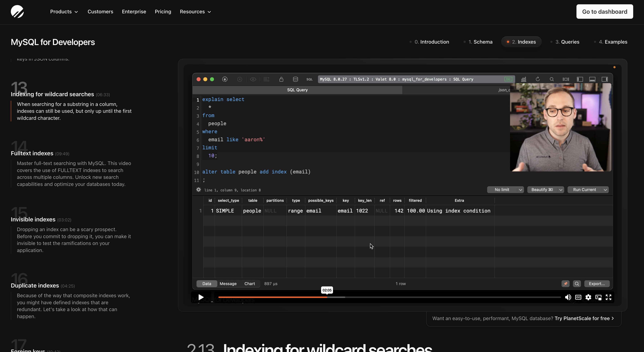
Task: Click the structure list icon
Action: coord(266,79)
